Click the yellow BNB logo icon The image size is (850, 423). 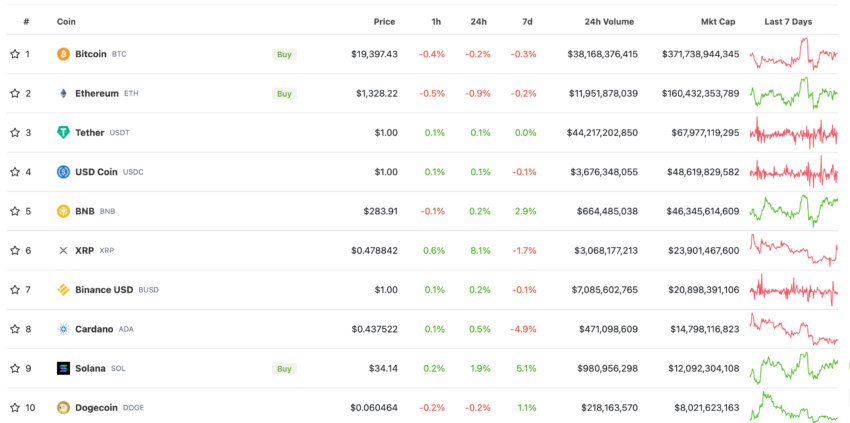coord(63,211)
